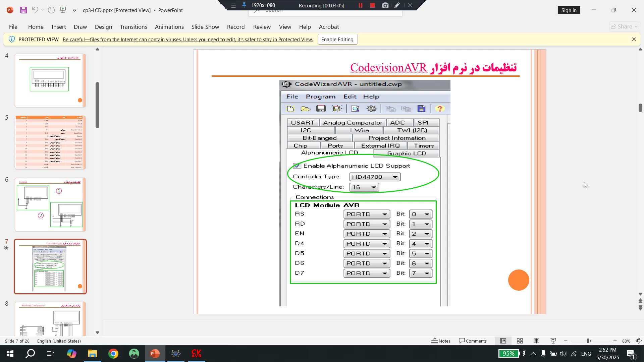Image resolution: width=644 pixels, height=362 pixels.
Task: Click the Enable Editing button
Action: (337, 39)
